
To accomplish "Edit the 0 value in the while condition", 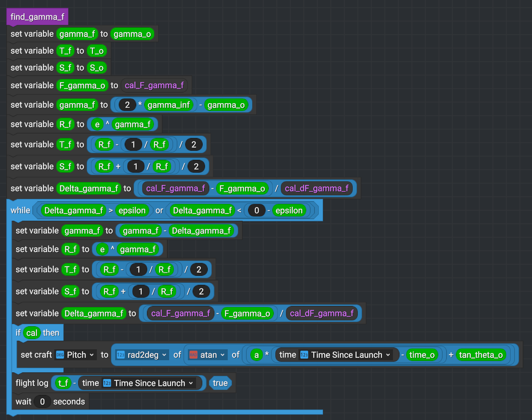I will (x=257, y=210).
